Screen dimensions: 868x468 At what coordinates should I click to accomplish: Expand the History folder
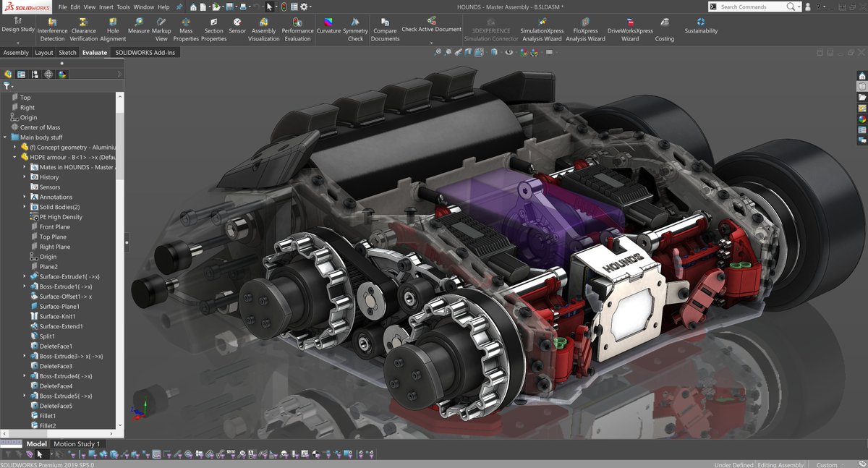tap(25, 177)
